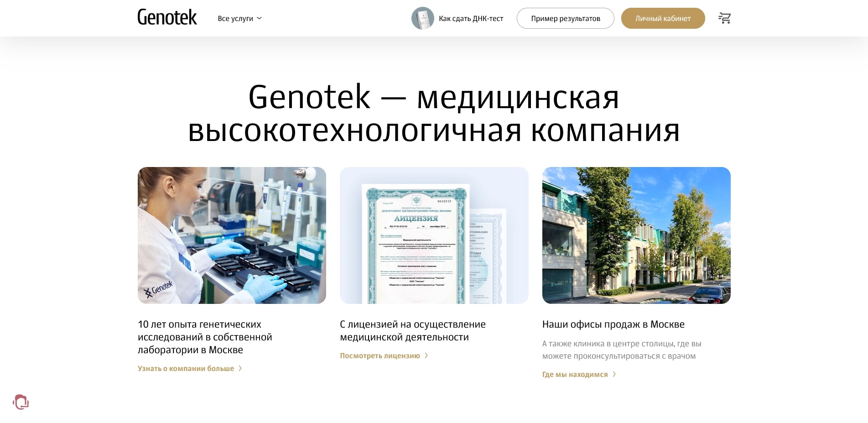Open Где мы находимся
The height and width of the screenshot is (423, 868).
coord(574,374)
